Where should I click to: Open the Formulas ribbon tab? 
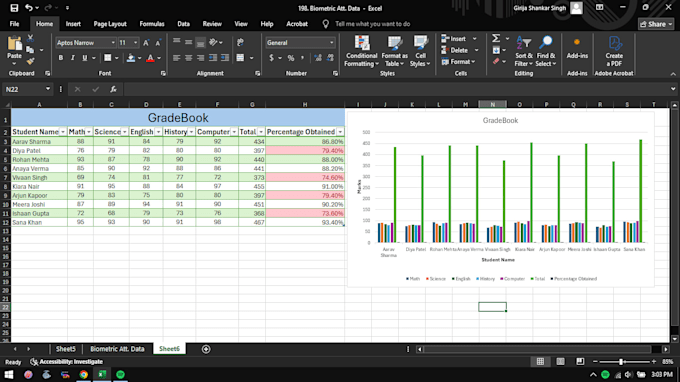pos(152,24)
